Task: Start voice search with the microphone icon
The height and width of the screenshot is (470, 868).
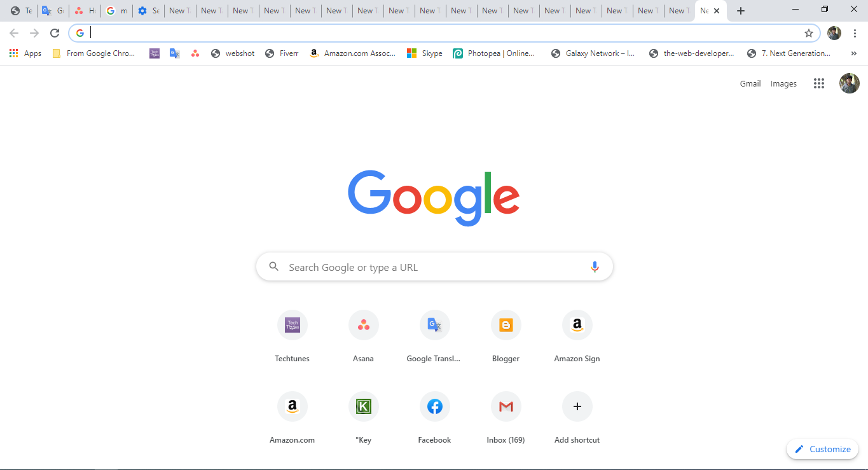Action: tap(595, 267)
